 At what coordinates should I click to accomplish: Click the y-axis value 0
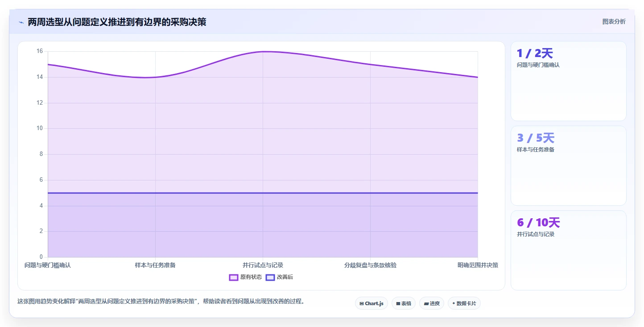pyautogui.click(x=41, y=257)
